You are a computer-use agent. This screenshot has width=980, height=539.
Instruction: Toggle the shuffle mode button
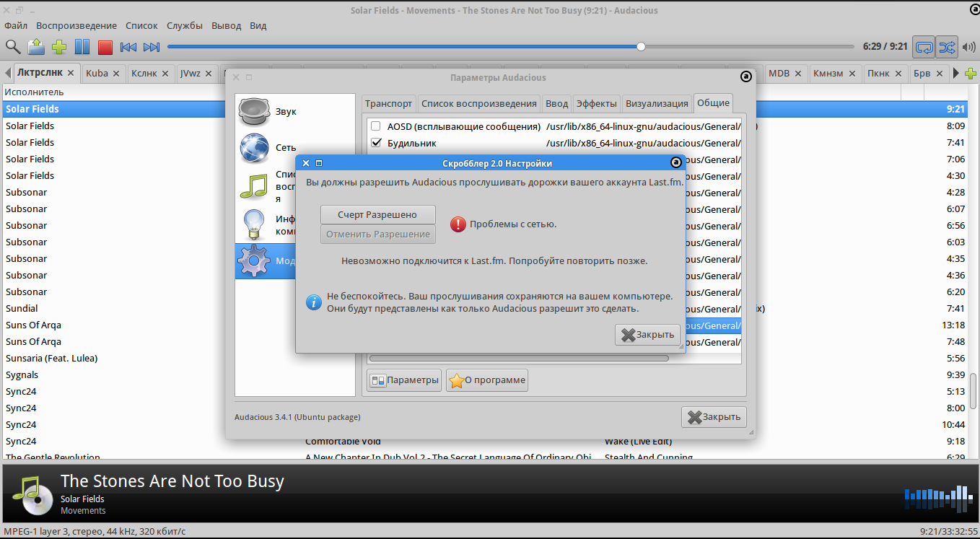pyautogui.click(x=947, y=47)
